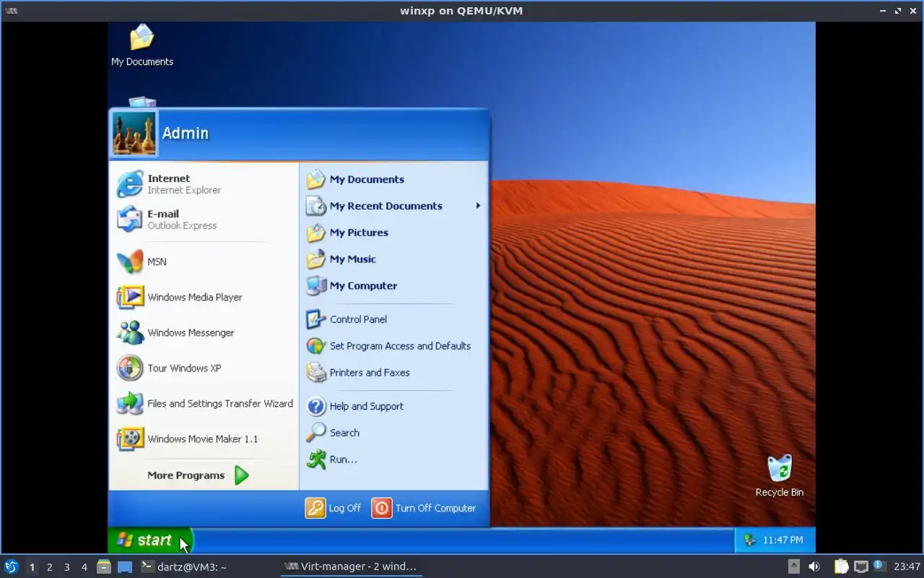Launch Outlook Express E-mail entry

click(204, 220)
